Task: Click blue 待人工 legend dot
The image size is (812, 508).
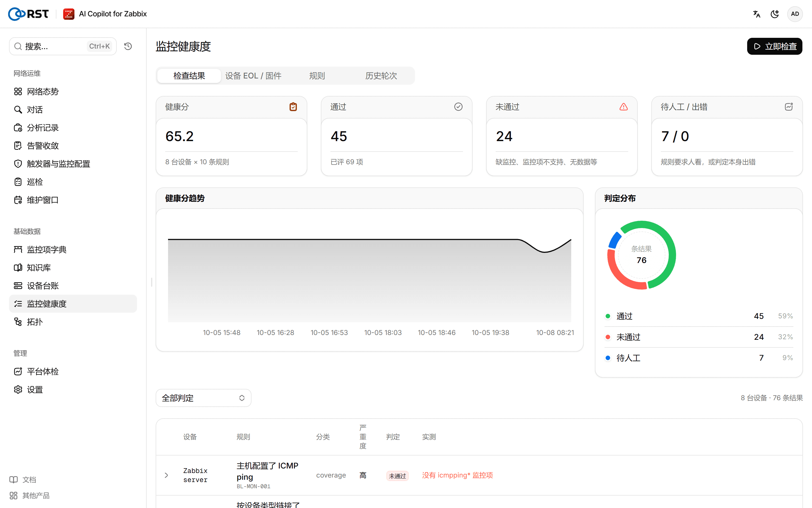Action: pos(608,358)
